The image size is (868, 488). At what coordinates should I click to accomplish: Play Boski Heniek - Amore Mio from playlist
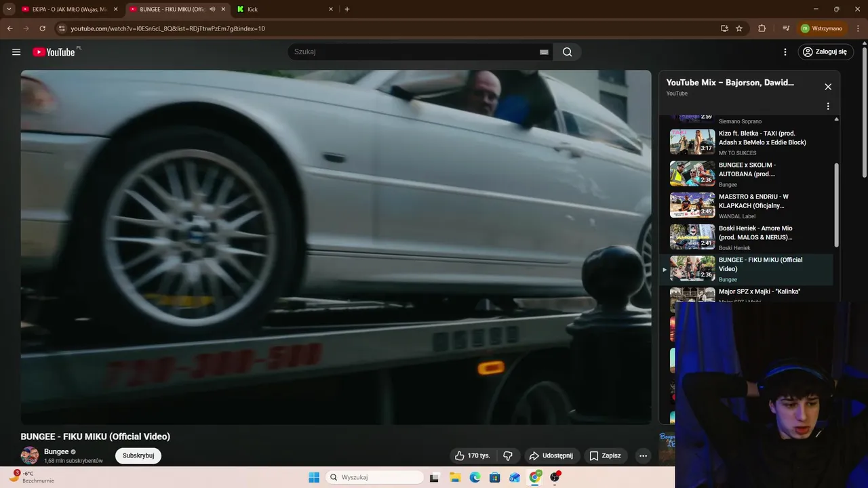pyautogui.click(x=746, y=237)
